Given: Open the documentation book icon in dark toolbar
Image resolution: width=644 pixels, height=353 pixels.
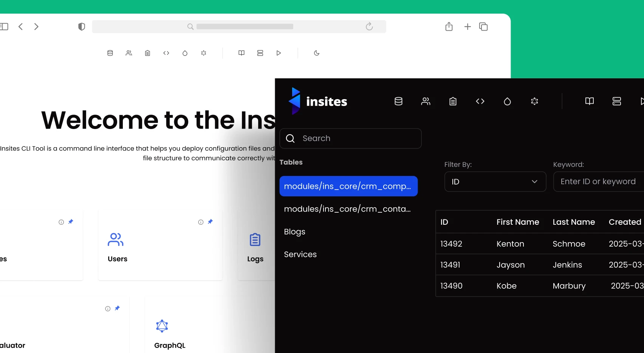Looking at the screenshot, I should pos(589,101).
